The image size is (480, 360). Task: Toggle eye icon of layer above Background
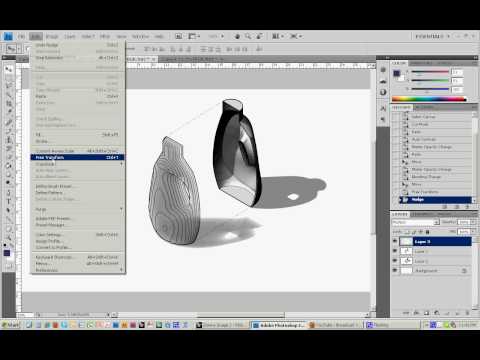tap(395, 261)
